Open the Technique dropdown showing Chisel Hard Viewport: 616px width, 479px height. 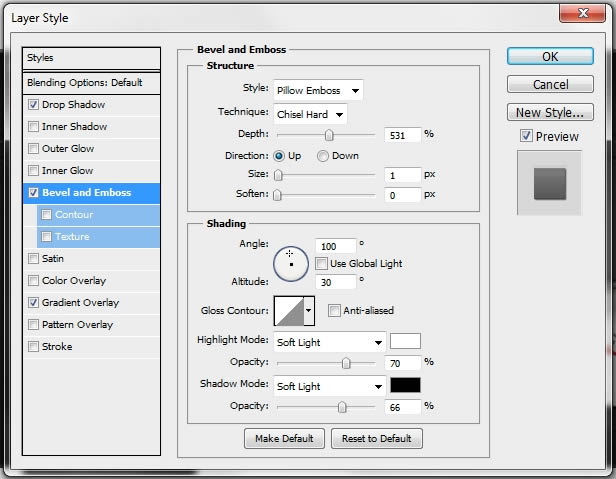pos(310,114)
